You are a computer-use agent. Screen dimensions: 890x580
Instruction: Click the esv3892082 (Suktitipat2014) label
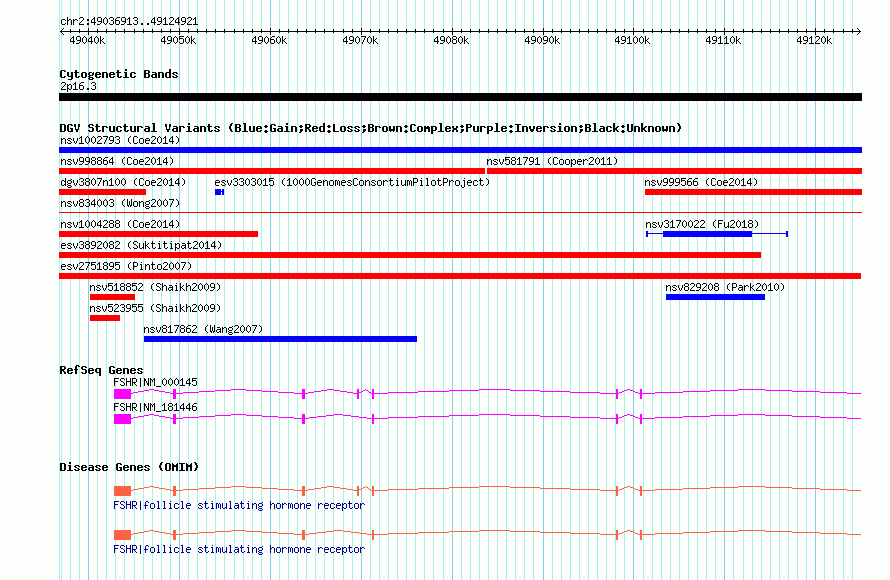141,245
